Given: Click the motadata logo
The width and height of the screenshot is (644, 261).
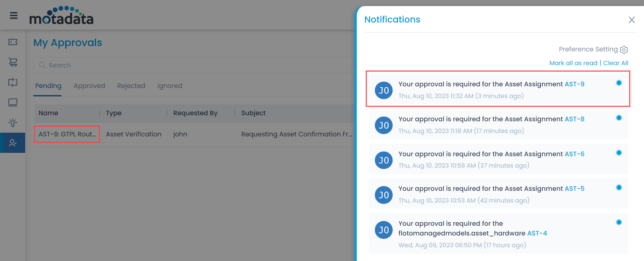Looking at the screenshot, I should (x=61, y=16).
